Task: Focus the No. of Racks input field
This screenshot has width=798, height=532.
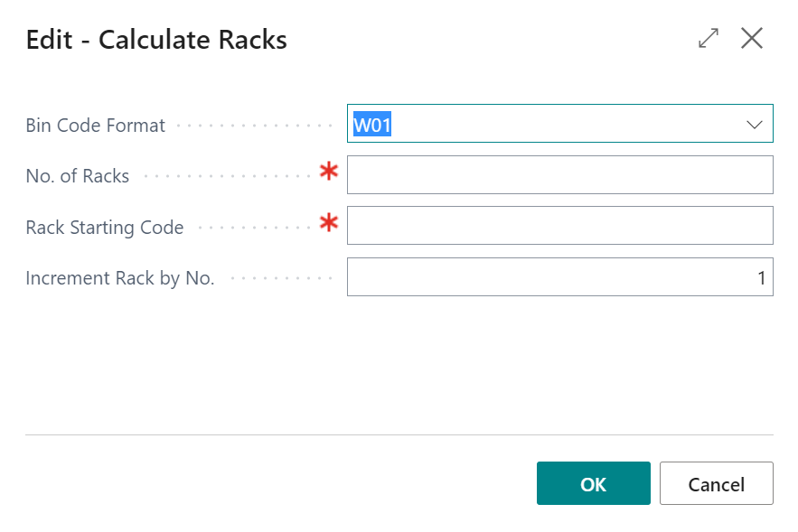Action: click(x=559, y=175)
